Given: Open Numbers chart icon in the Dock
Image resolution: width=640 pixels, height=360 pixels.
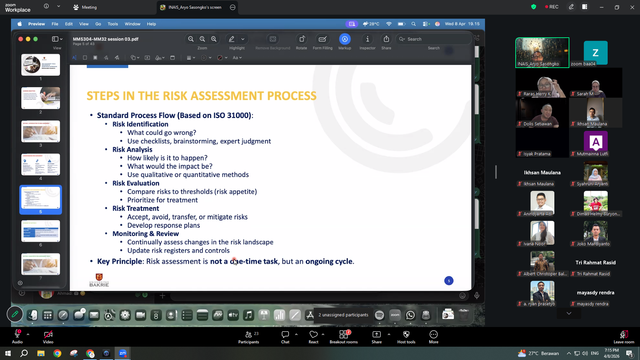Looking at the screenshot, I should [279, 315].
